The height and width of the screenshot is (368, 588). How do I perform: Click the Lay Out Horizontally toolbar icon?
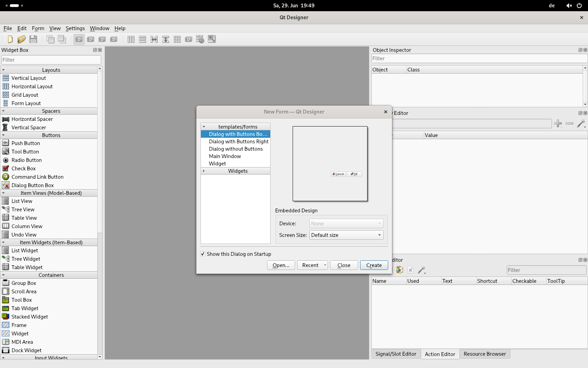tap(131, 39)
